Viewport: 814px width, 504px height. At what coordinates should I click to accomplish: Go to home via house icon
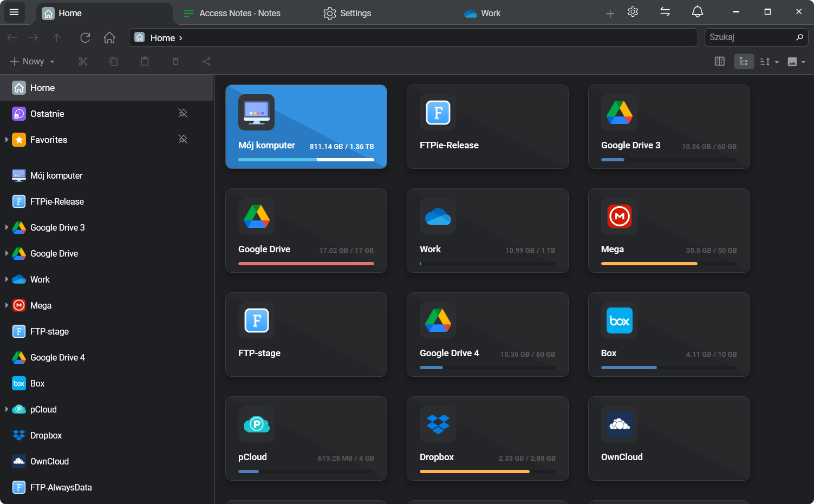pos(109,37)
